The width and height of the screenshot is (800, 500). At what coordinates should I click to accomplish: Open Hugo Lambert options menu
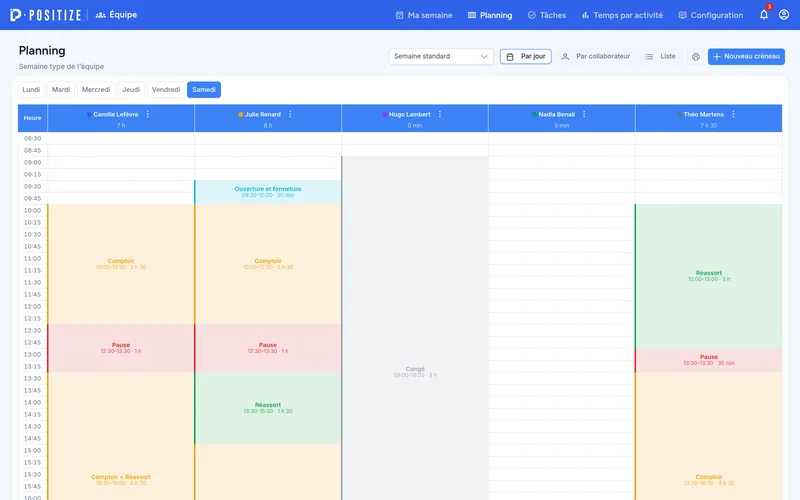440,114
